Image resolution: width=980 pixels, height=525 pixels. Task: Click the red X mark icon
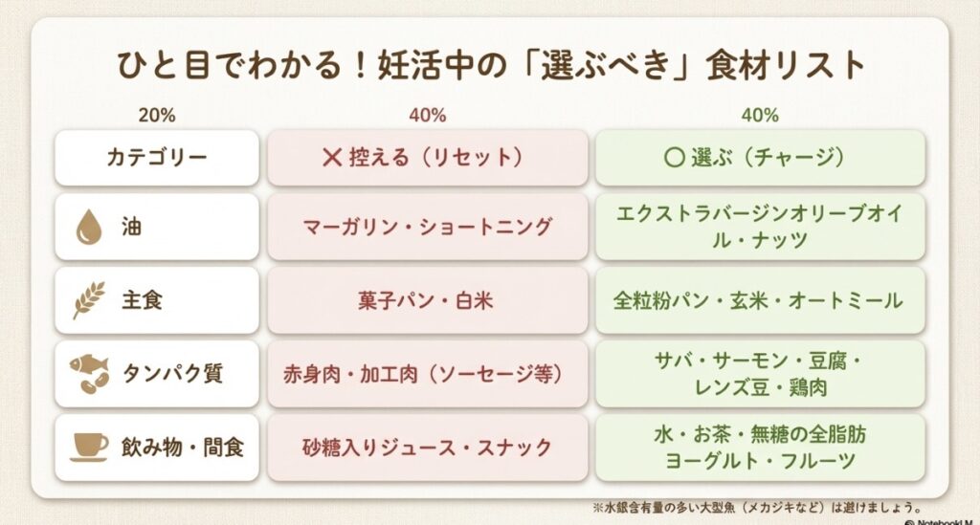coord(331,158)
